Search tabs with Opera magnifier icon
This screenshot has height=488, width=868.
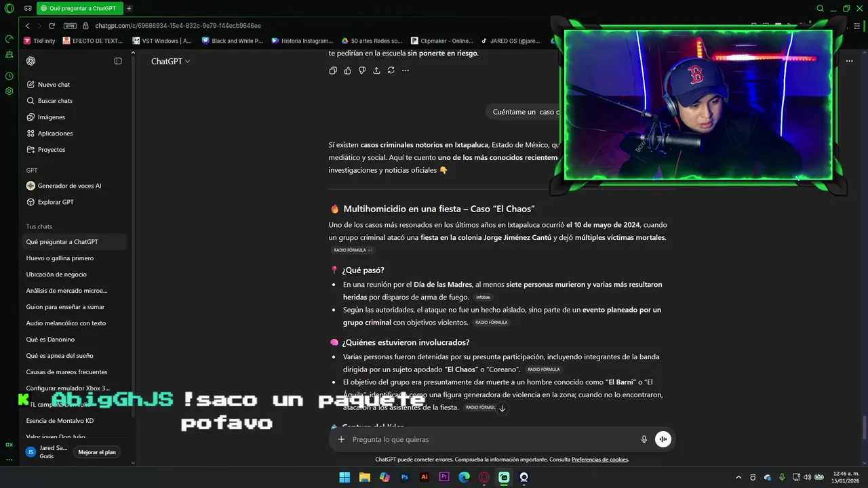click(x=820, y=9)
